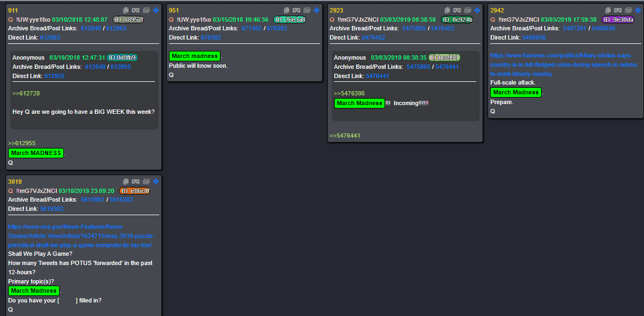Viewport: 644px width, 316px height.
Task: Follow the >>5476441 reply reference
Action: coord(345,136)
